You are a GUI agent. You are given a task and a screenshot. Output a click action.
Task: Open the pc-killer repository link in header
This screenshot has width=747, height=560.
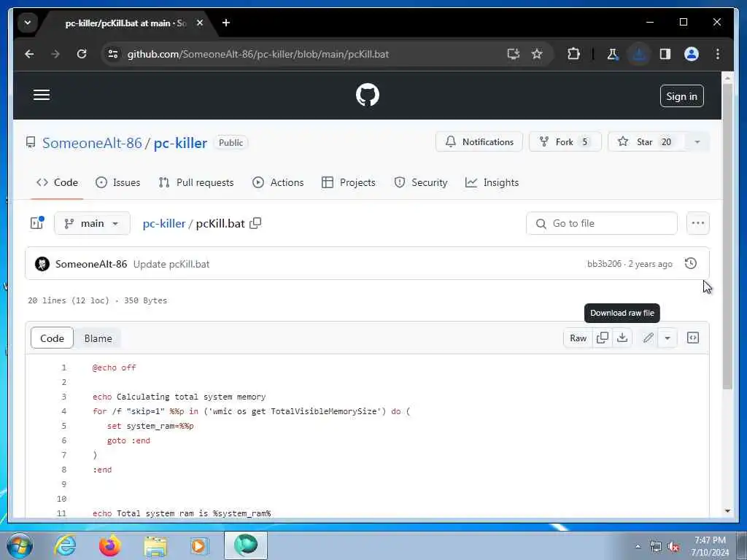click(x=180, y=143)
